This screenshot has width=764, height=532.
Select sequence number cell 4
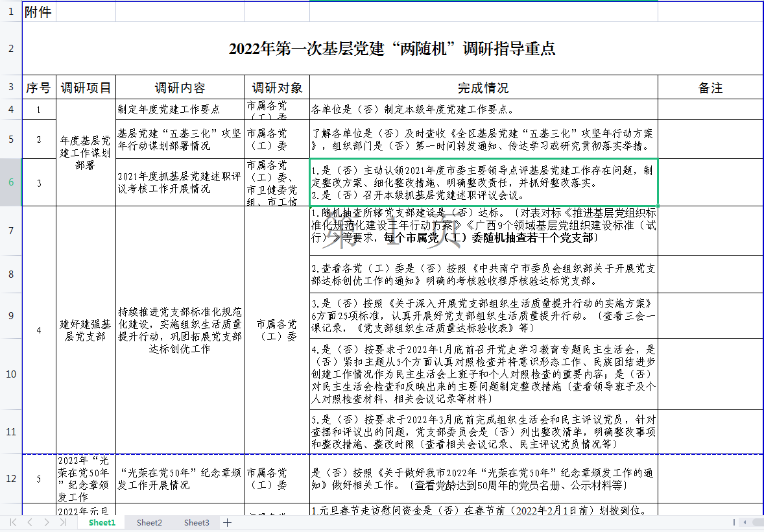(39, 330)
